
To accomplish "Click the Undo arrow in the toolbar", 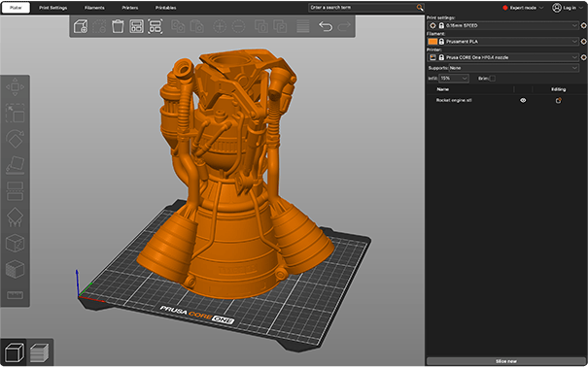I will pos(326,26).
